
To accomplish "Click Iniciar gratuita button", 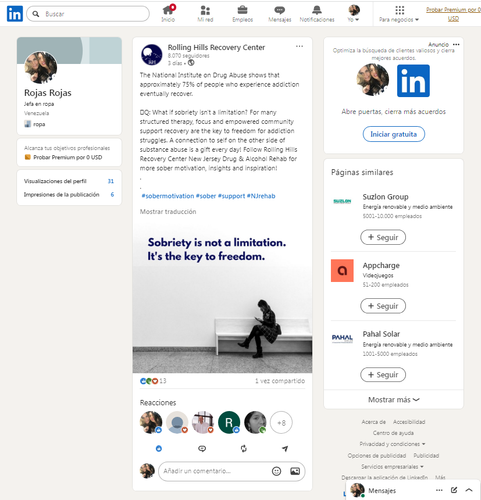I will click(x=394, y=134).
